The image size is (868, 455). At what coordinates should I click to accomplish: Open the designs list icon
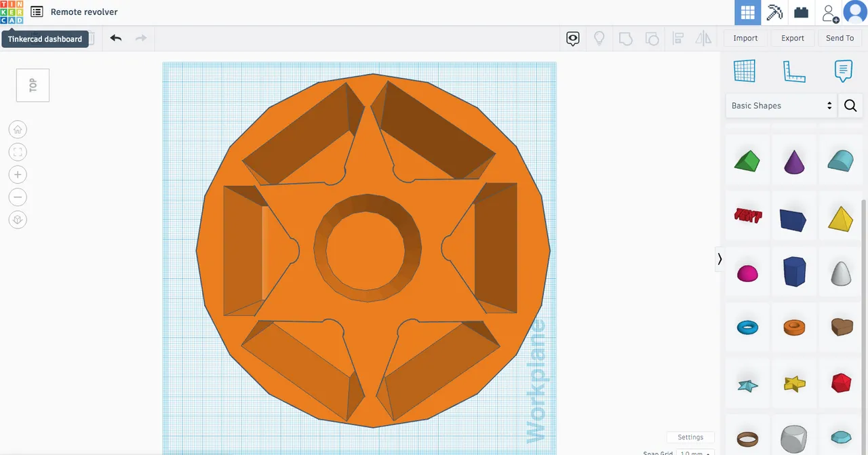(x=37, y=12)
